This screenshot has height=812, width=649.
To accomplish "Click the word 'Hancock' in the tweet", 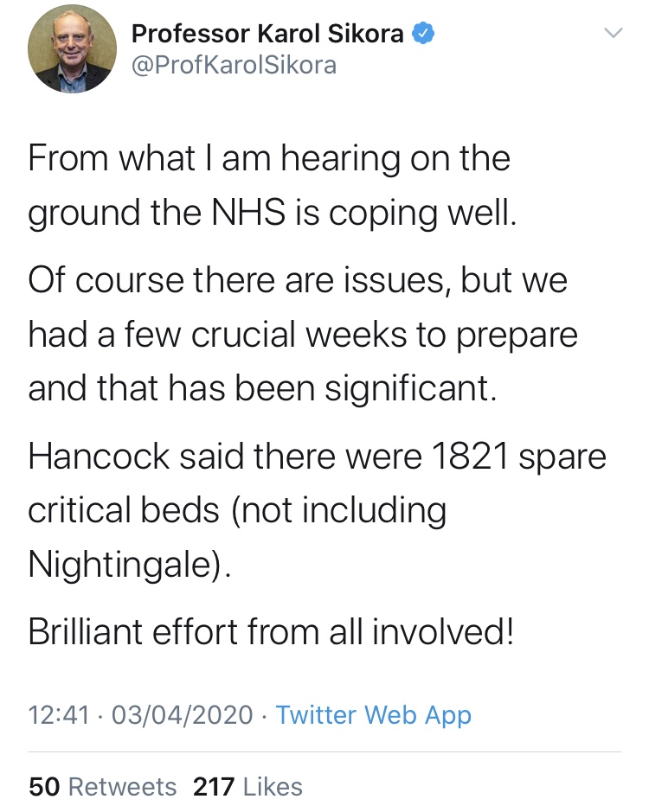I will point(99,457).
